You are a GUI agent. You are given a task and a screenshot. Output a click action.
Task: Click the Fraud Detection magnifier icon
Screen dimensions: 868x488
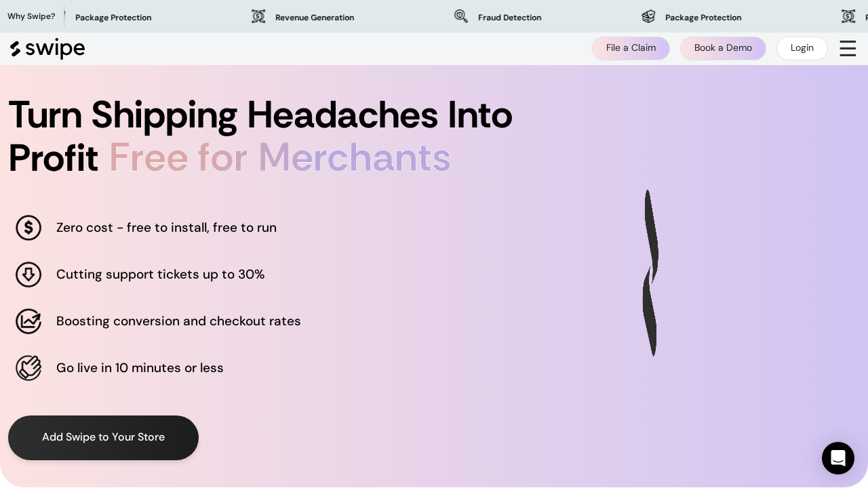(461, 16)
